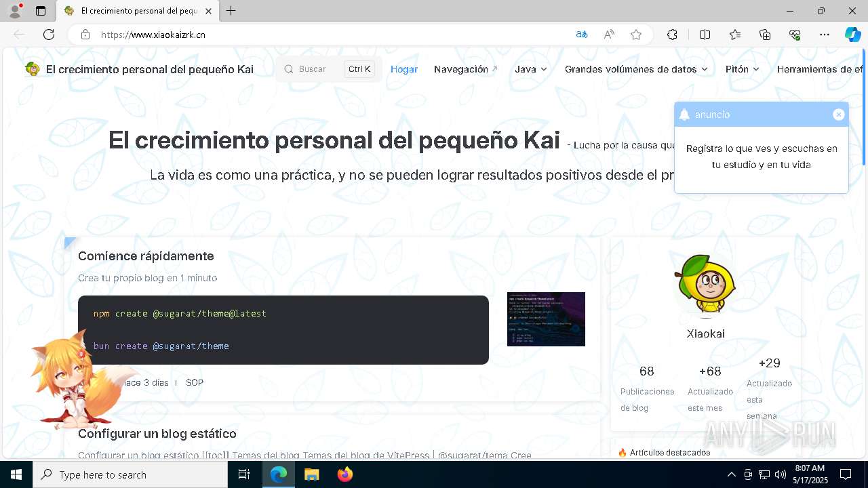The height and width of the screenshot is (488, 868).
Task: Open the Windows Start menu
Action: tap(16, 474)
